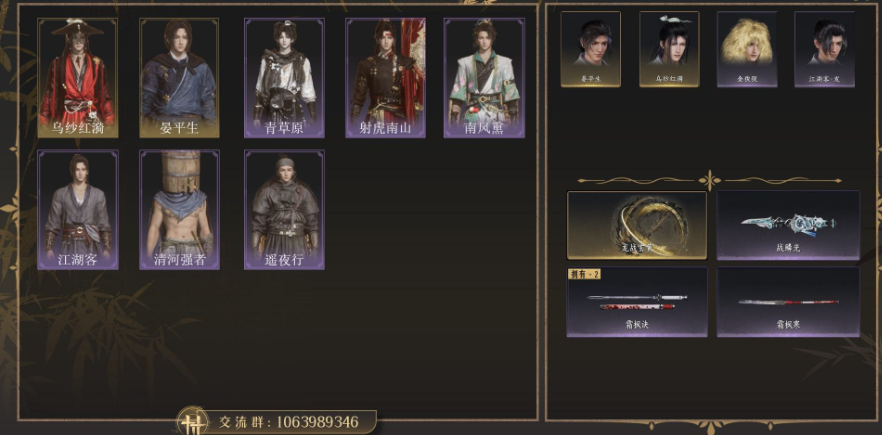Viewport: 882px width, 435px height.
Task: Choose the 江湖客 grey robe outfit
Action: (78, 209)
